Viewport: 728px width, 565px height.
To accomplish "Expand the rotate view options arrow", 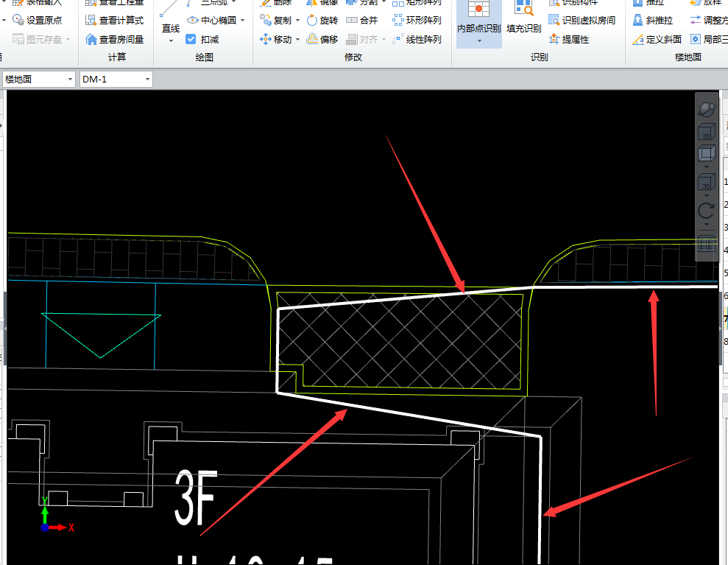I will pos(707,225).
